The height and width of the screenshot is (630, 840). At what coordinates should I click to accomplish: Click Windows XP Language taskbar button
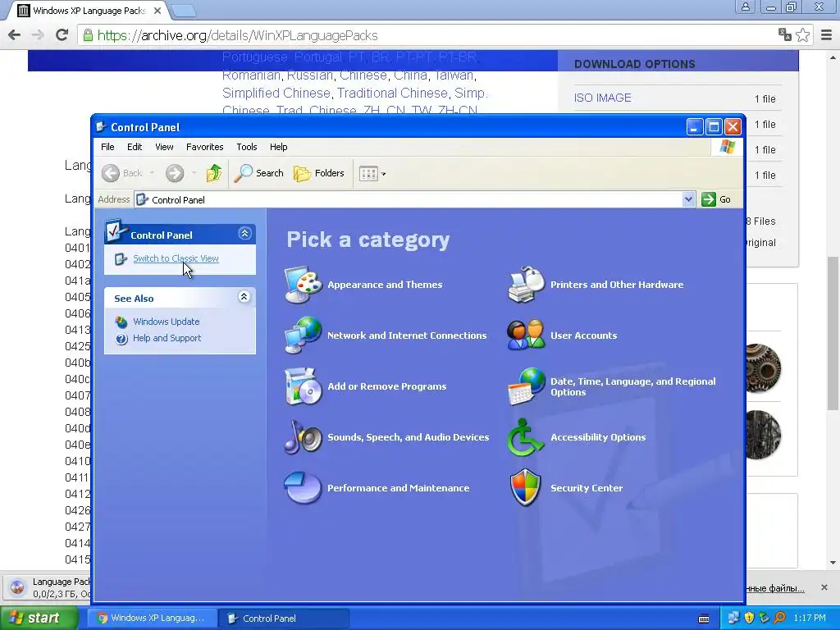(x=152, y=619)
